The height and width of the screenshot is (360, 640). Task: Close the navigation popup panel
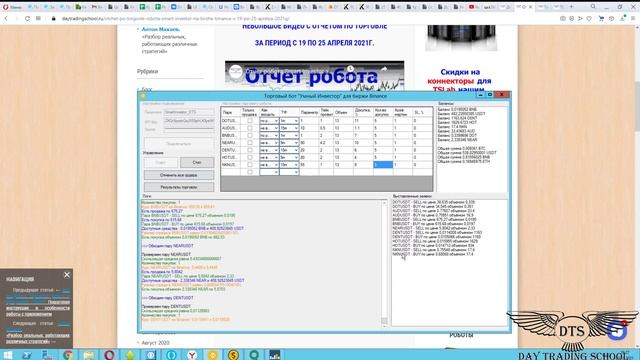pyautogui.click(x=67, y=275)
